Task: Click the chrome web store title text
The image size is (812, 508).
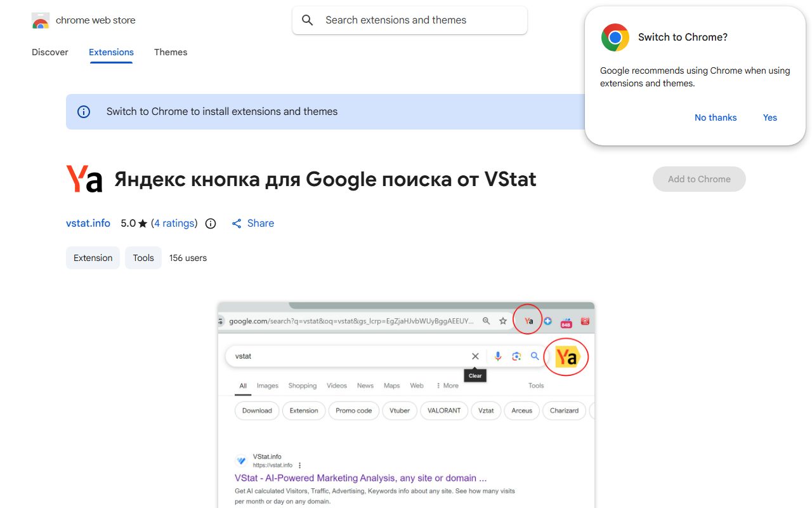Action: 96,20
